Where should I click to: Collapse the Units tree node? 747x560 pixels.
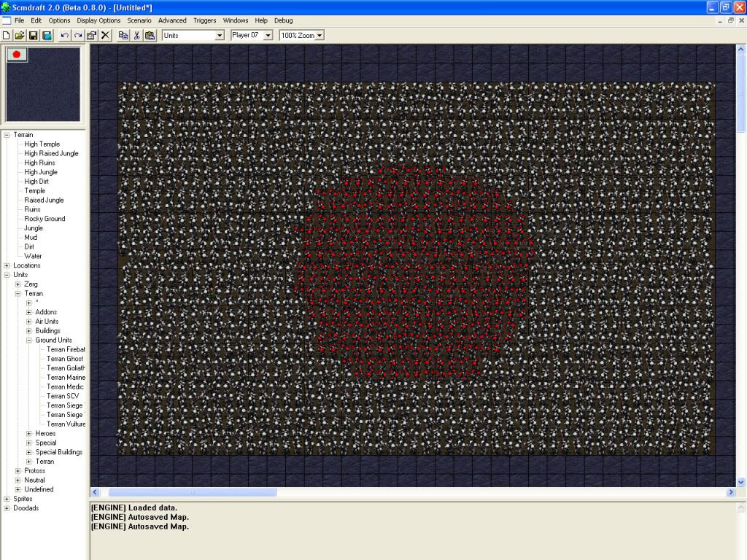click(x=7, y=275)
